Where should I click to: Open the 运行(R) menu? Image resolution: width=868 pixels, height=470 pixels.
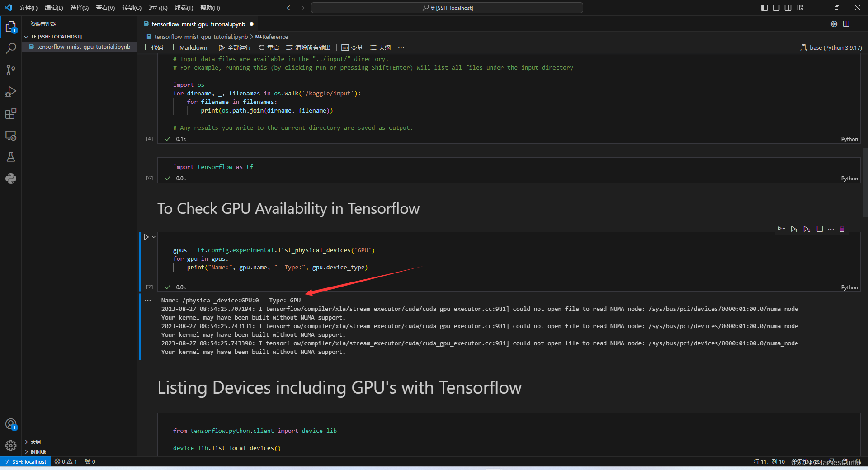coord(158,8)
